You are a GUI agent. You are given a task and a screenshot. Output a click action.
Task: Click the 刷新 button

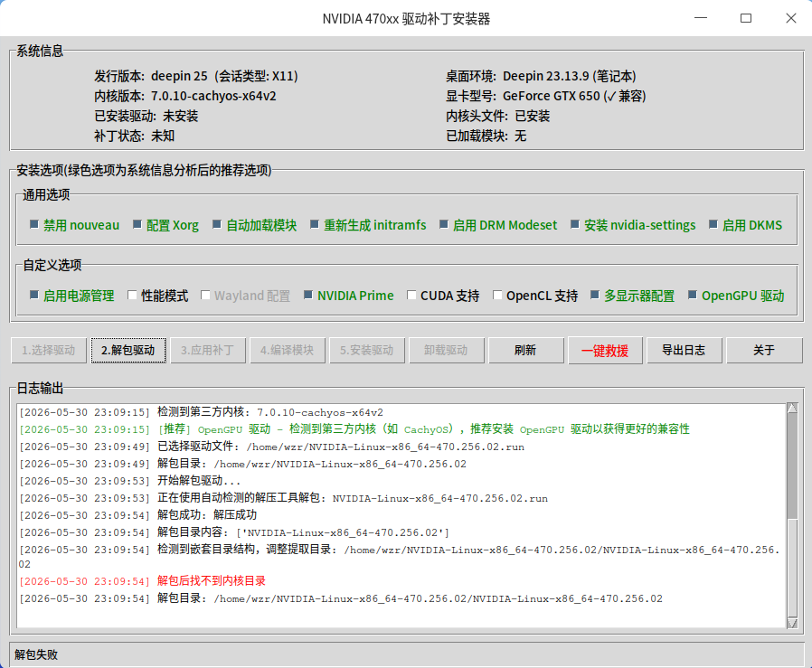coord(525,351)
